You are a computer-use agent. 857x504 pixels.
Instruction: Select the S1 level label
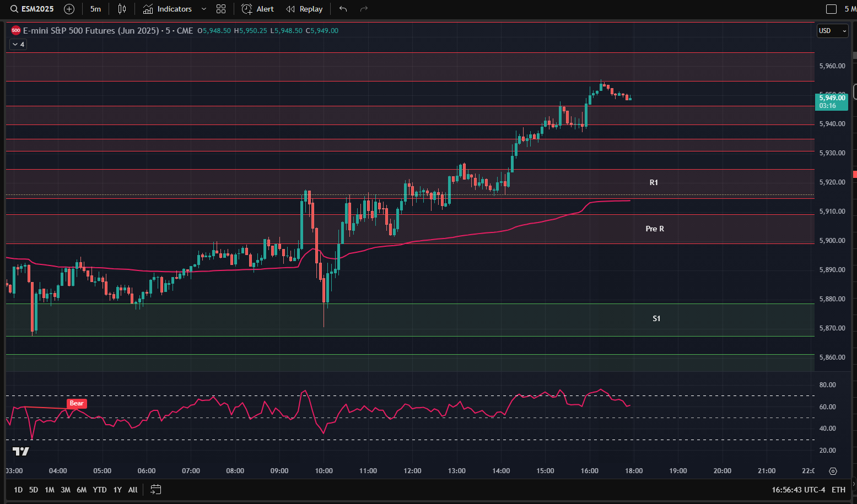656,318
